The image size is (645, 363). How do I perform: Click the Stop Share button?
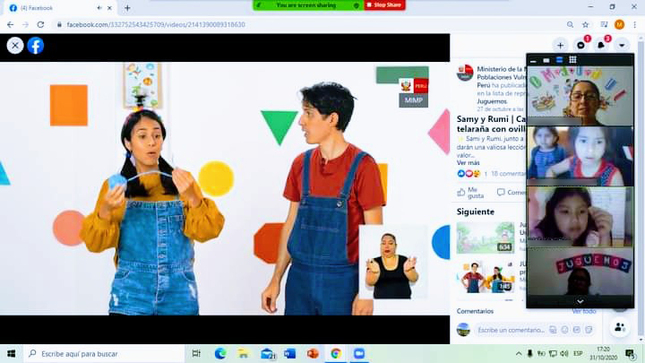click(384, 5)
